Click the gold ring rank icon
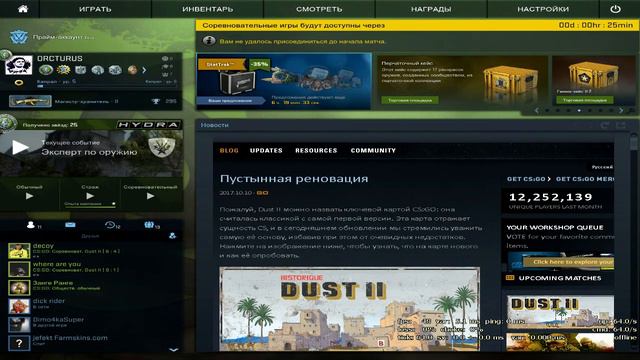Image resolution: width=640 pixels, height=360 pixels. click(x=19, y=82)
